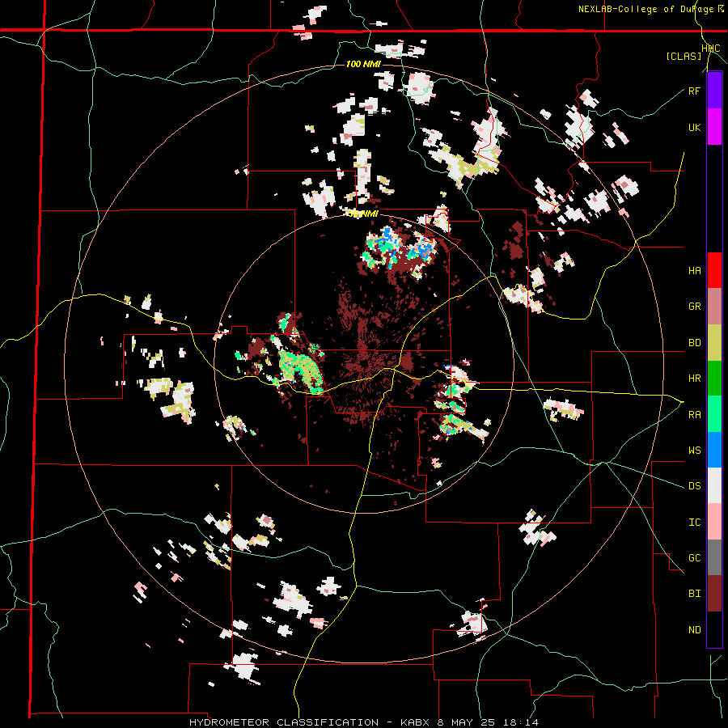Screen dimensions: 728x728
Task: Click the DS white legend swatch
Action: (x=714, y=485)
